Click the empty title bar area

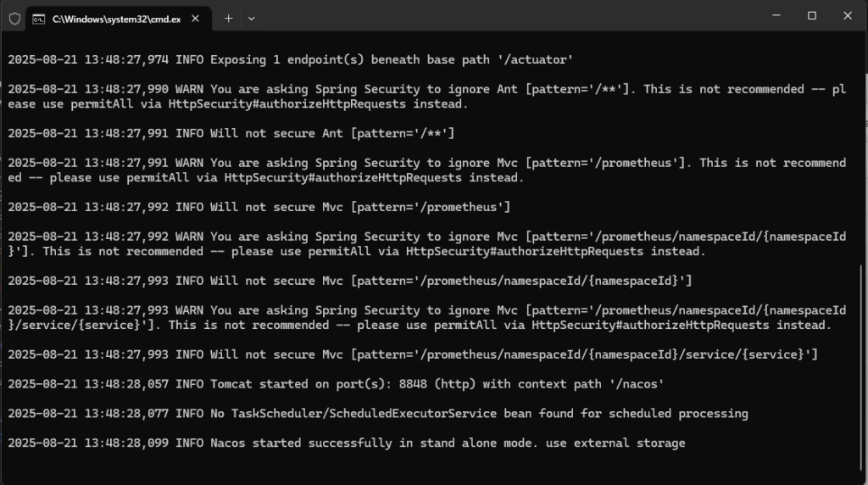[509, 17]
